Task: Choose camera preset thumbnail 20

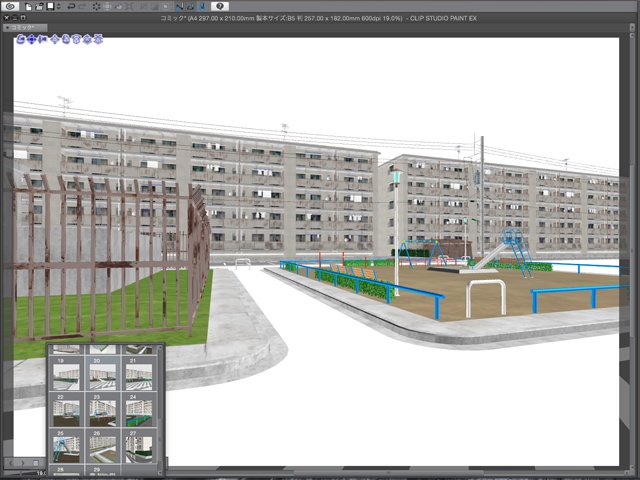Action: pyautogui.click(x=102, y=377)
